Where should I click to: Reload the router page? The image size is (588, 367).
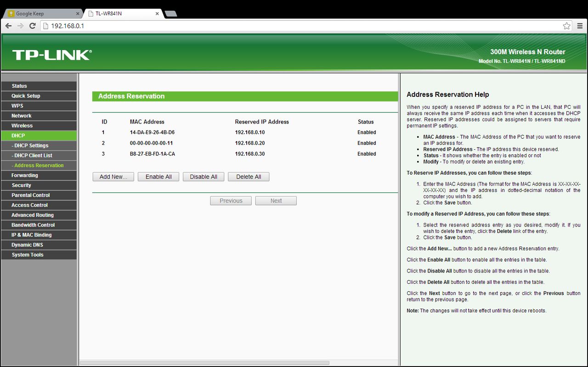pos(32,26)
